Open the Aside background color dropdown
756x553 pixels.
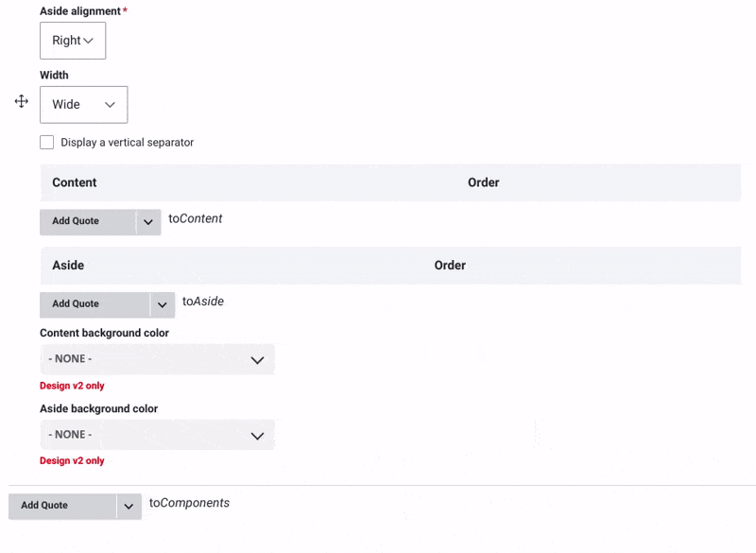pyautogui.click(x=157, y=435)
